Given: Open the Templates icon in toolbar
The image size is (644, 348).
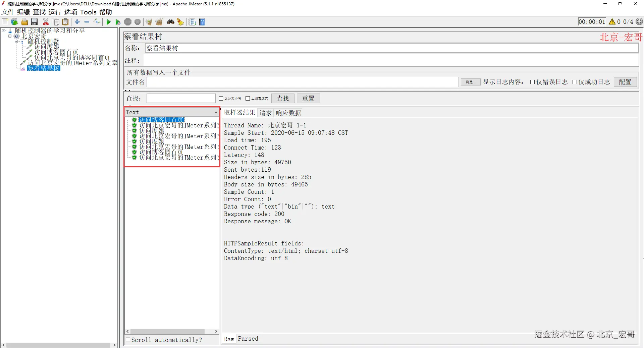Looking at the screenshot, I should 14,22.
